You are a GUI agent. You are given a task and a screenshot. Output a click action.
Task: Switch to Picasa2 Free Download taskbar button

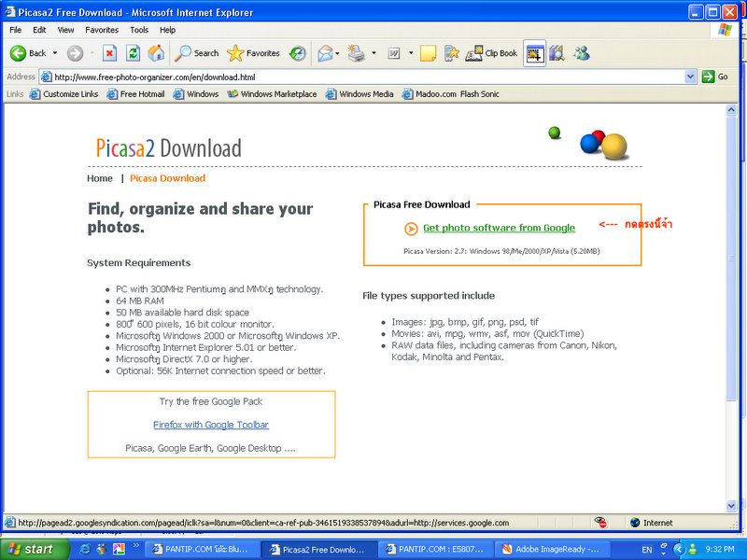pos(318,550)
